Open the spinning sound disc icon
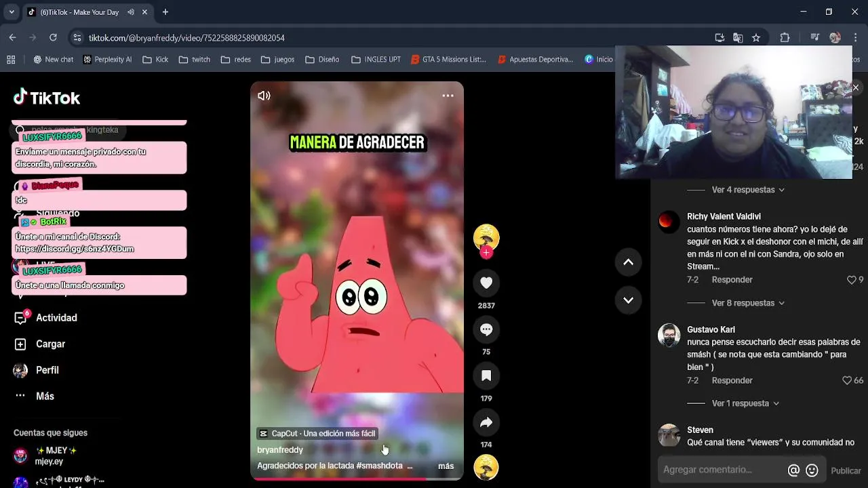 click(486, 468)
